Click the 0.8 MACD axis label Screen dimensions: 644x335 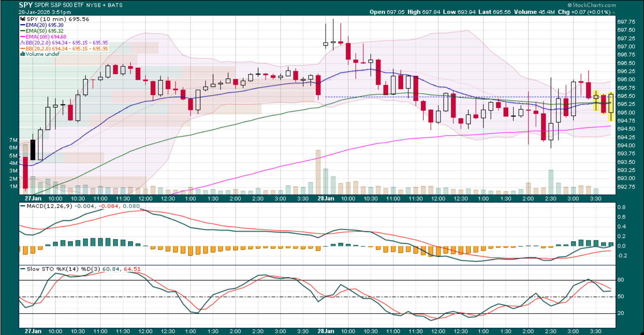pos(622,208)
